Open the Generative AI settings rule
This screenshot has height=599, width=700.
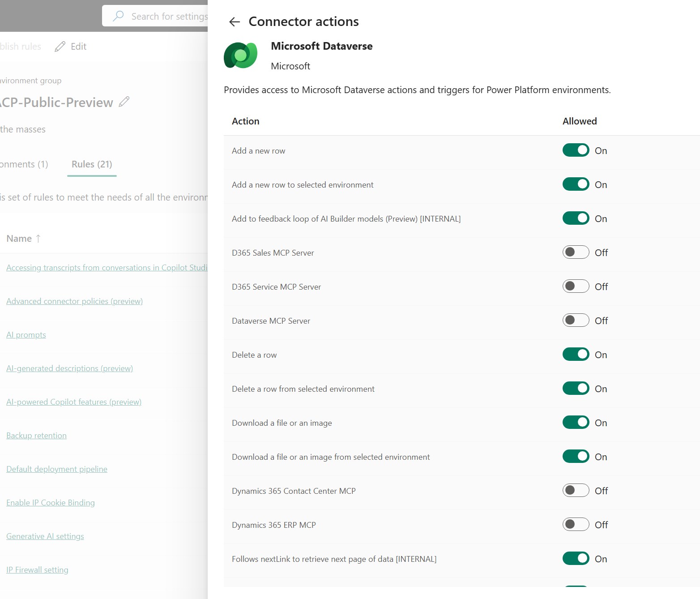point(45,536)
